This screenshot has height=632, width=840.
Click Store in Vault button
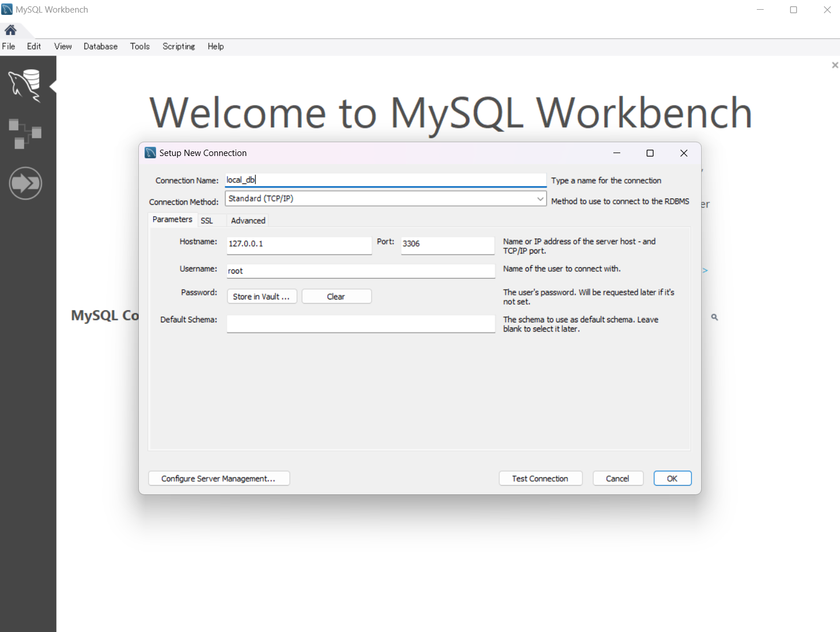click(x=262, y=297)
